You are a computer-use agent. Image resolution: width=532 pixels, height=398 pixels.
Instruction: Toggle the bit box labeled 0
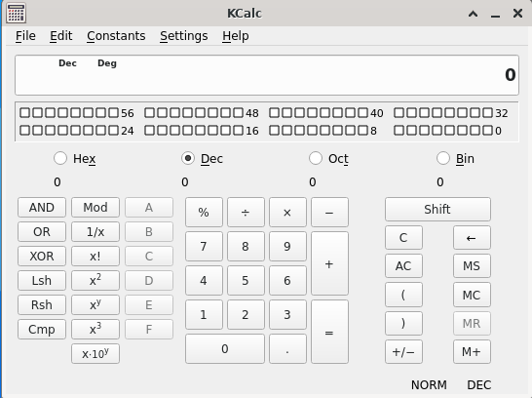pyautogui.click(x=487, y=130)
